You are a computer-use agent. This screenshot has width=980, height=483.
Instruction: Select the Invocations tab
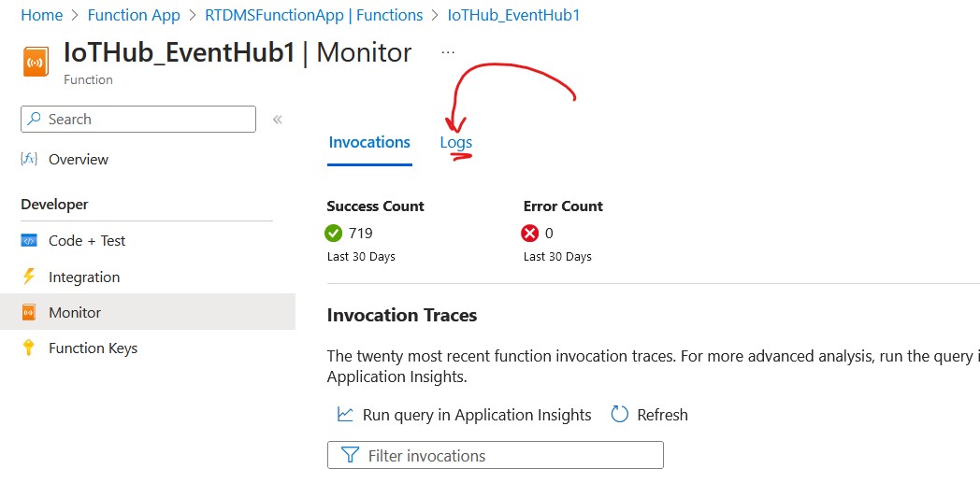tap(369, 142)
